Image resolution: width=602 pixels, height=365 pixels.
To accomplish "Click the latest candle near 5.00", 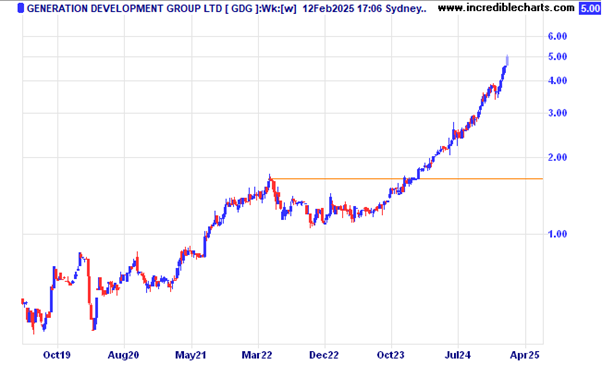I will click(508, 61).
